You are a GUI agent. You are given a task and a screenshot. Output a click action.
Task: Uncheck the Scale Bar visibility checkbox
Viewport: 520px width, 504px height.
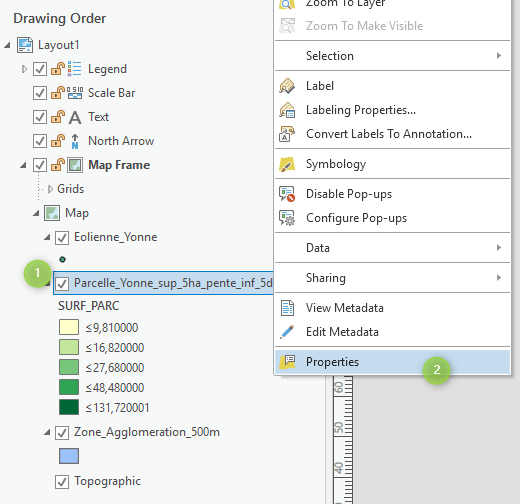pyautogui.click(x=40, y=93)
